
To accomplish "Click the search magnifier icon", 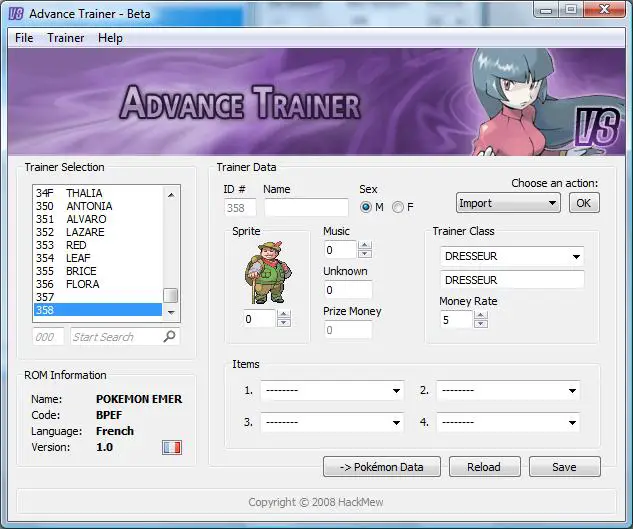I will click(170, 336).
